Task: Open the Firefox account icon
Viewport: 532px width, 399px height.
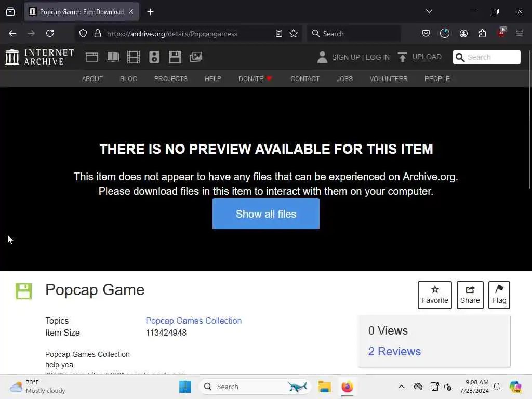Action: pos(463,33)
